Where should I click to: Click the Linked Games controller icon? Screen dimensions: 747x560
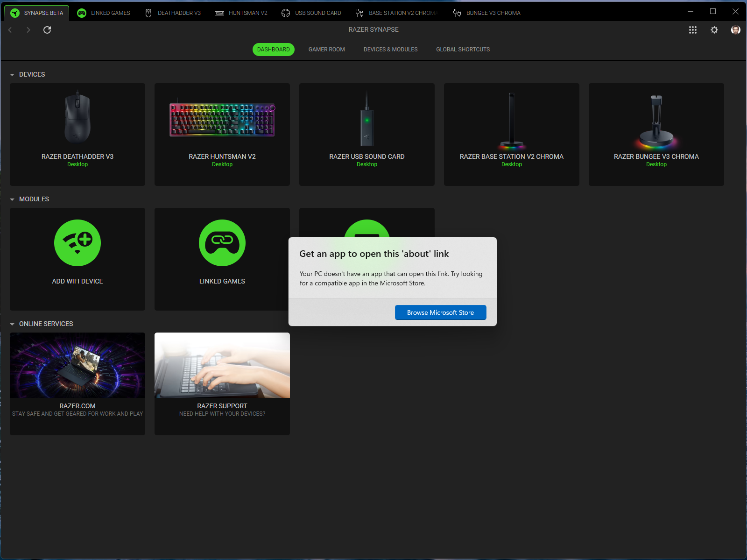coord(222,243)
